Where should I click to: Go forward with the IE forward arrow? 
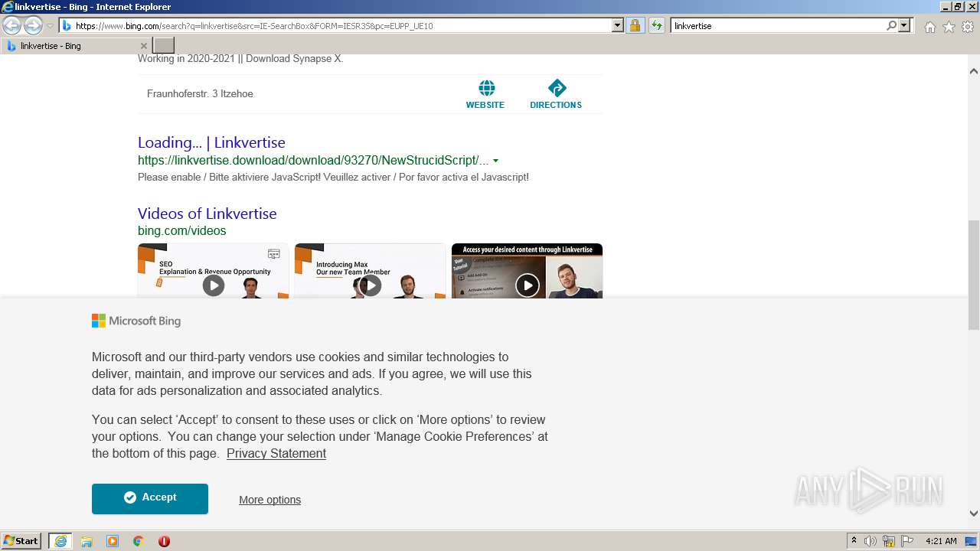[x=33, y=25]
